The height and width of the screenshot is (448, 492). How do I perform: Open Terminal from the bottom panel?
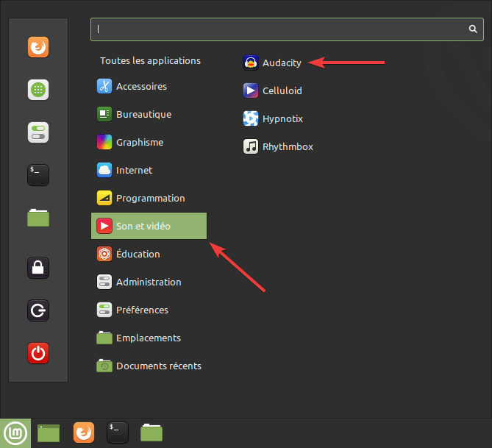coord(118,433)
